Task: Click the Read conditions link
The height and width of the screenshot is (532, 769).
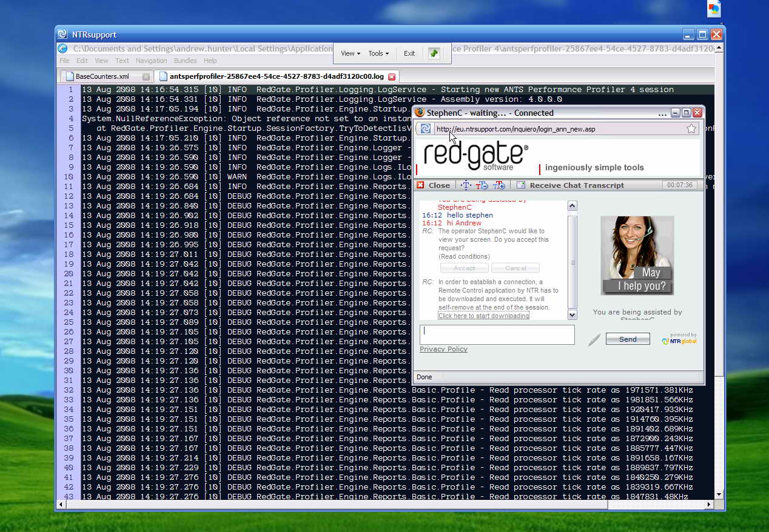Action: pos(464,256)
